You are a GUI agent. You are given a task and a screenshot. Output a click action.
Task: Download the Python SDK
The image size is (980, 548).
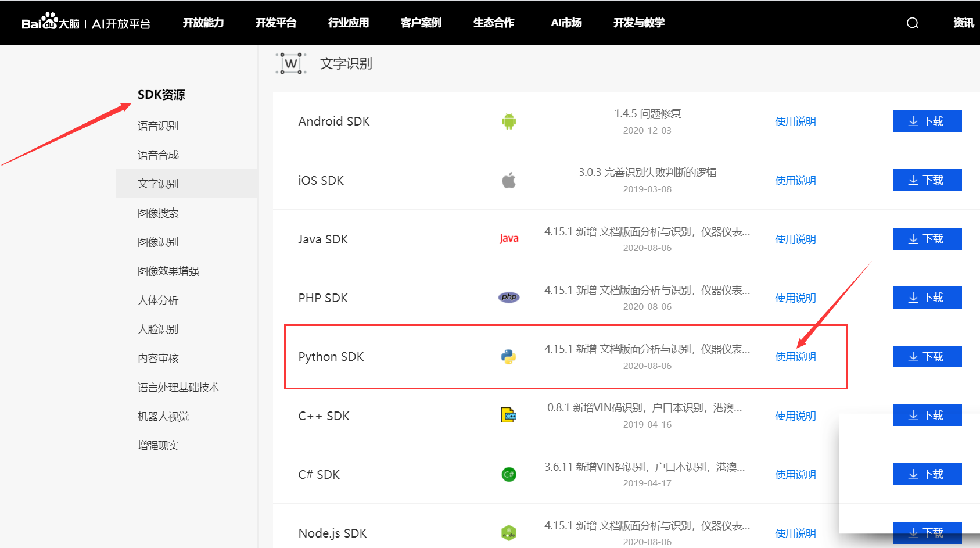pyautogui.click(x=927, y=356)
